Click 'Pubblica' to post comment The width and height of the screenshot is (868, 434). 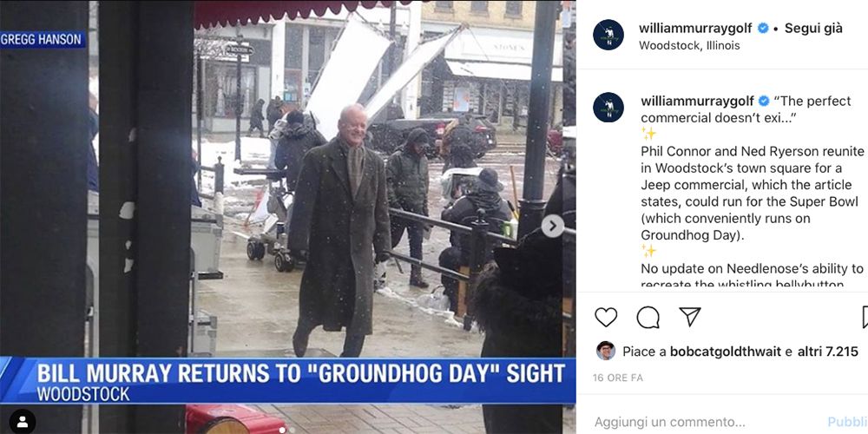(x=847, y=423)
